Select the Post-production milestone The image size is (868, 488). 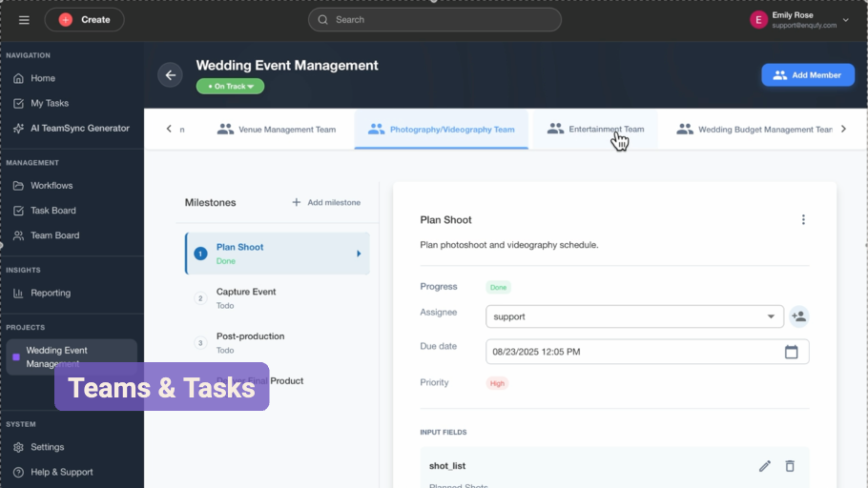pos(278,342)
